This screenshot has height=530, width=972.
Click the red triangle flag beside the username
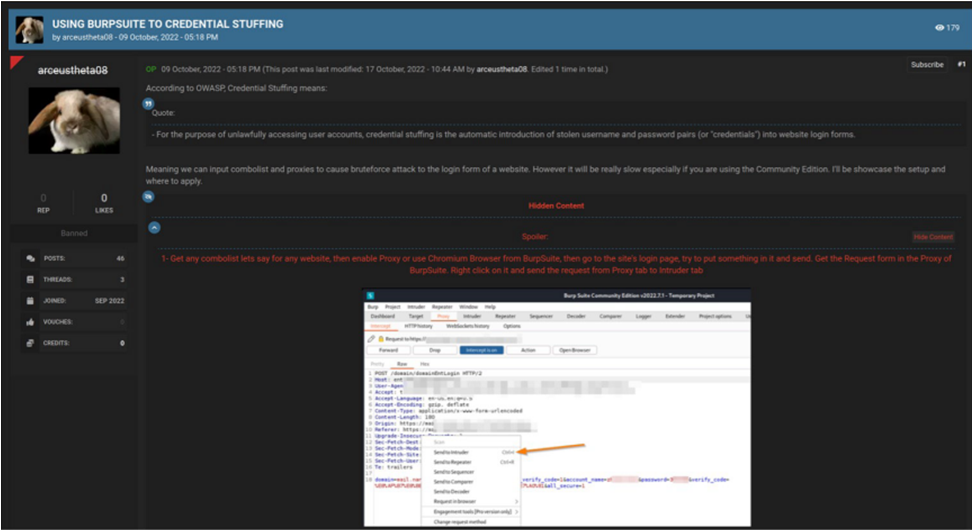(17, 61)
